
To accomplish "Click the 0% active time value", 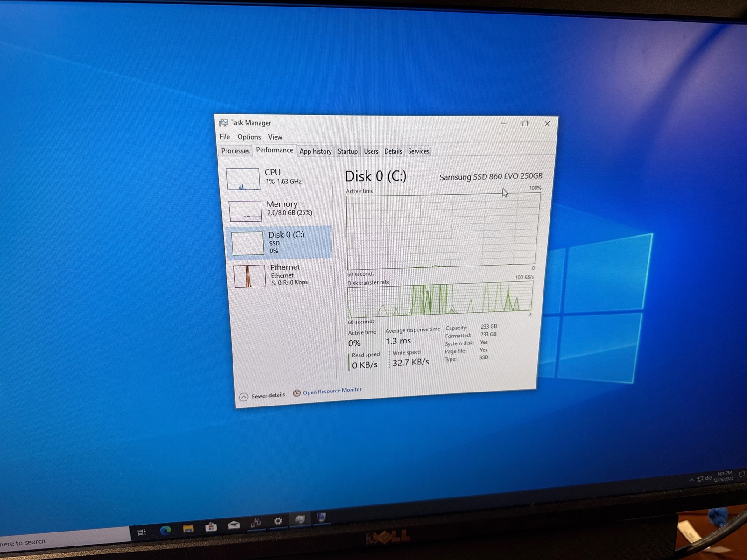I will (x=354, y=343).
